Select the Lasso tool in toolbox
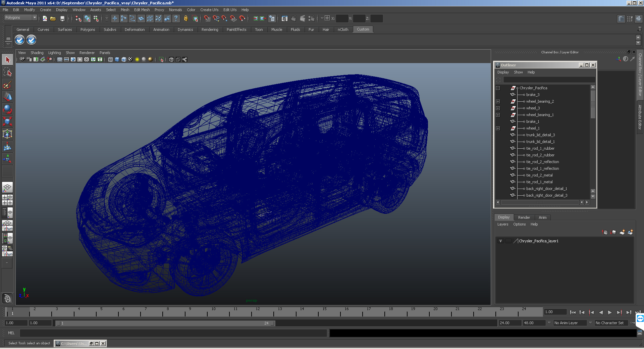The width and height of the screenshot is (644, 349). tap(7, 72)
